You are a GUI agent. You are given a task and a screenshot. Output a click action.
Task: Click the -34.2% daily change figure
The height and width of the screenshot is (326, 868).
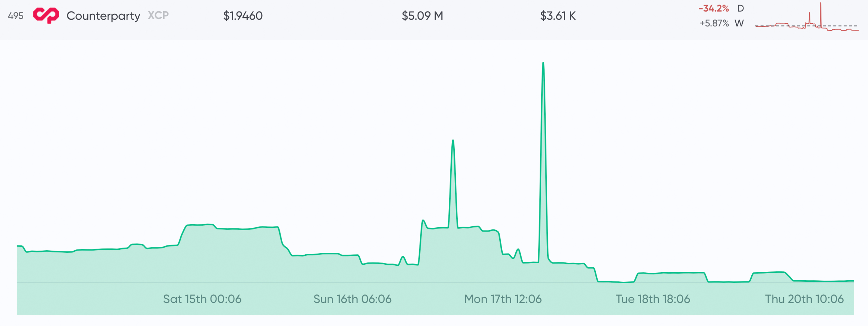tap(714, 8)
